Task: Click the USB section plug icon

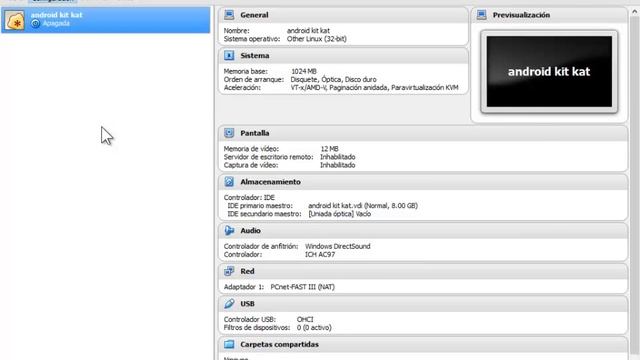Action: (229, 304)
